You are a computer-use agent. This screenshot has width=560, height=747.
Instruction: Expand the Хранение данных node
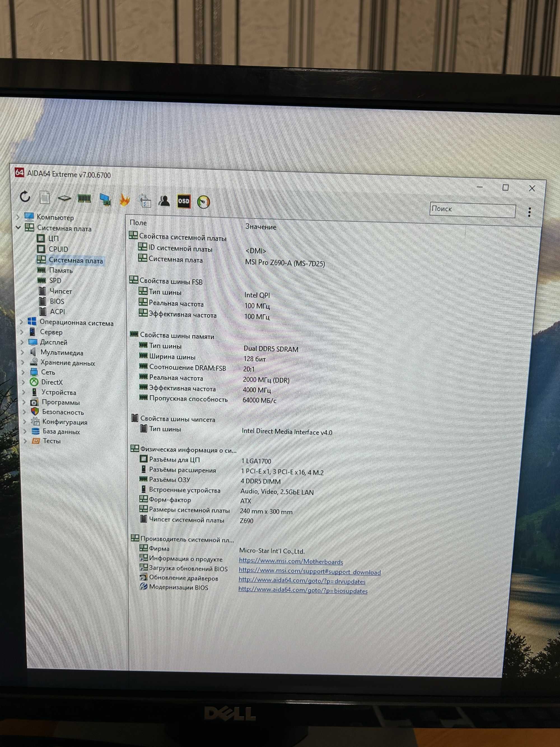coord(23,362)
